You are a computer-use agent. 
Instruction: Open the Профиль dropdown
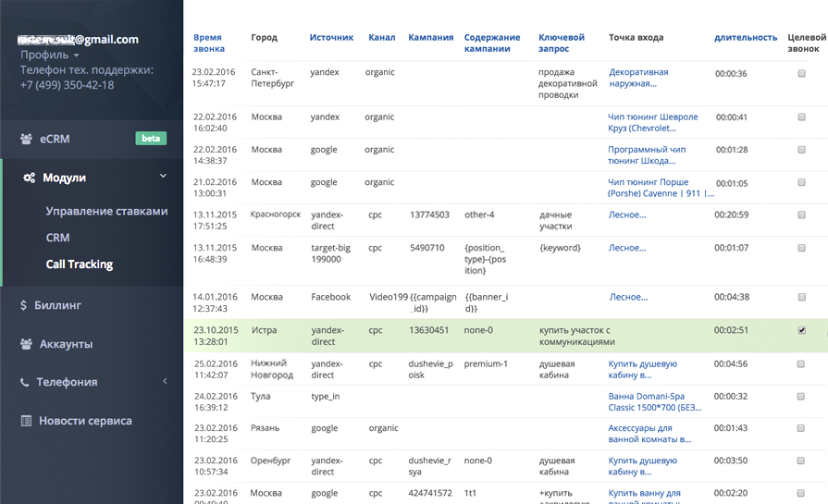[50, 55]
